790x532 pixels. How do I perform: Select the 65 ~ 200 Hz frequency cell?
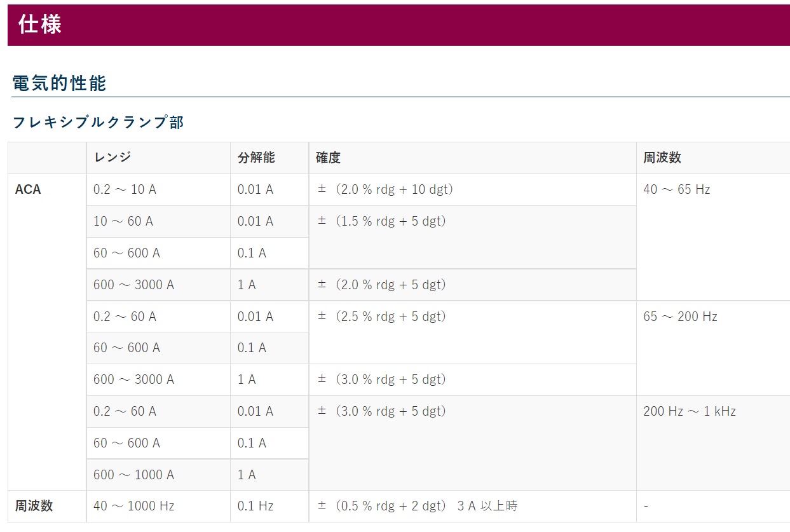pyautogui.click(x=713, y=348)
